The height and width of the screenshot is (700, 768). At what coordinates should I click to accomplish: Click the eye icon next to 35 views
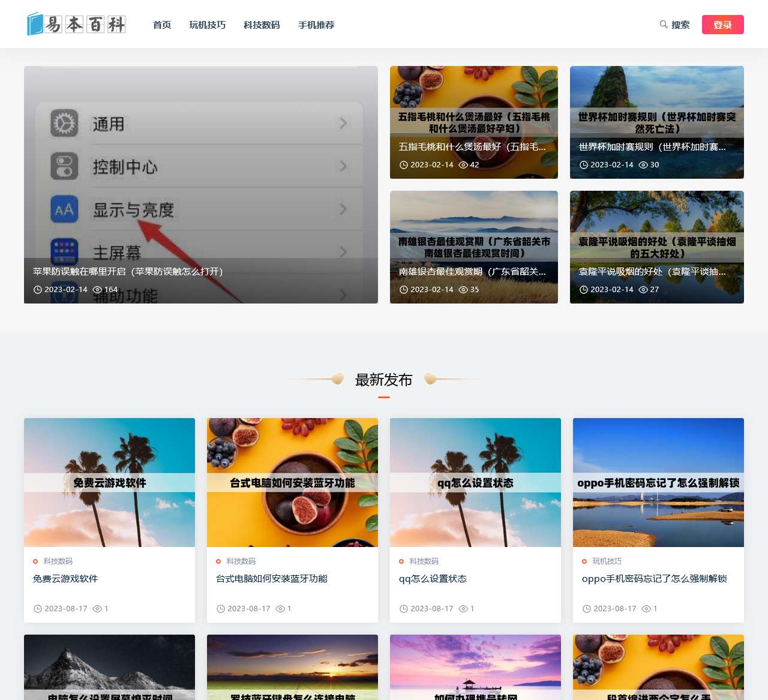(463, 290)
